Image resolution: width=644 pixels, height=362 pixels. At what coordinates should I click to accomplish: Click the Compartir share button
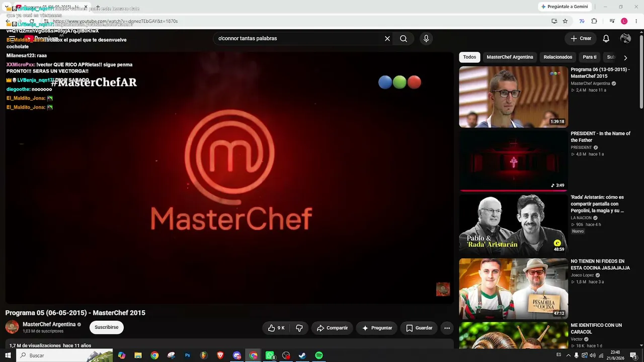pos(332,328)
